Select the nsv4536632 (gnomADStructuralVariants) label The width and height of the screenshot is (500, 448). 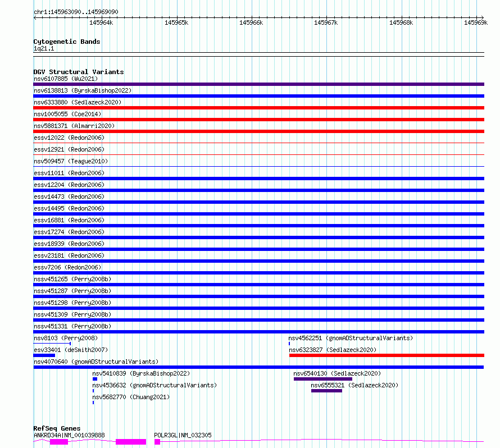[x=154, y=385]
